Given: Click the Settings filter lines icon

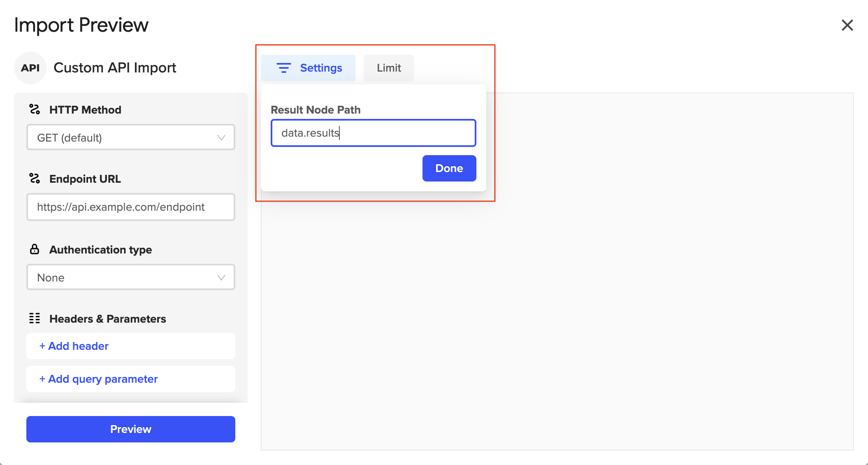Looking at the screenshot, I should click(x=283, y=68).
